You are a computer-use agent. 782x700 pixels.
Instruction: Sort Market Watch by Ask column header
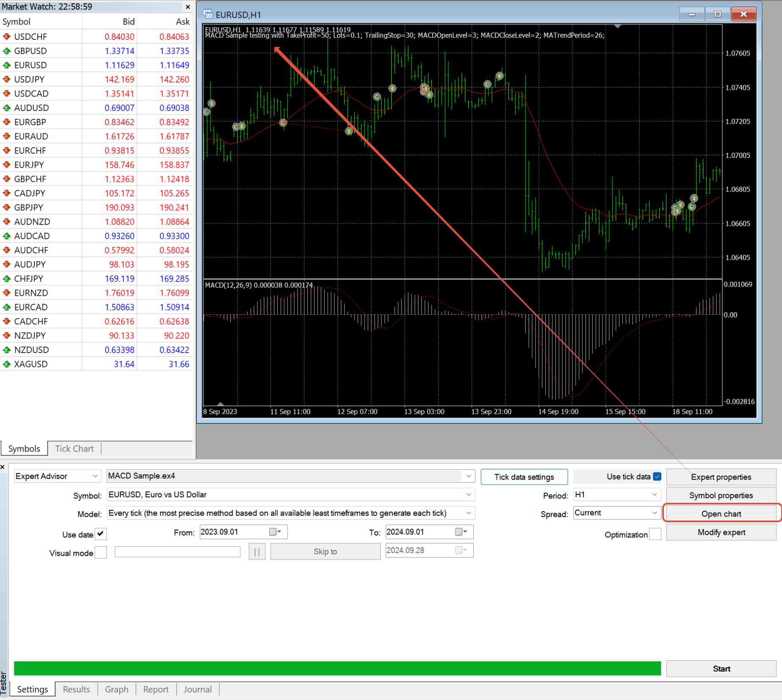pos(165,22)
